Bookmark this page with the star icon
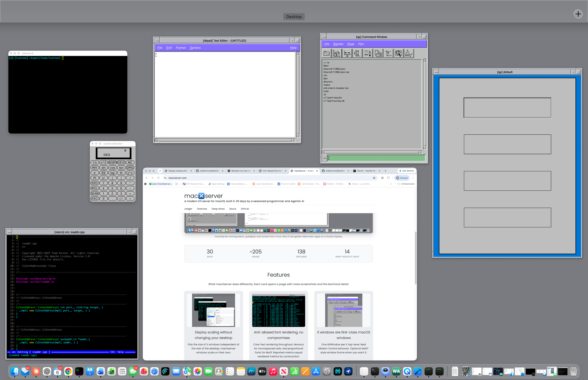Image resolution: width=588 pixels, height=380 pixels. point(374,178)
